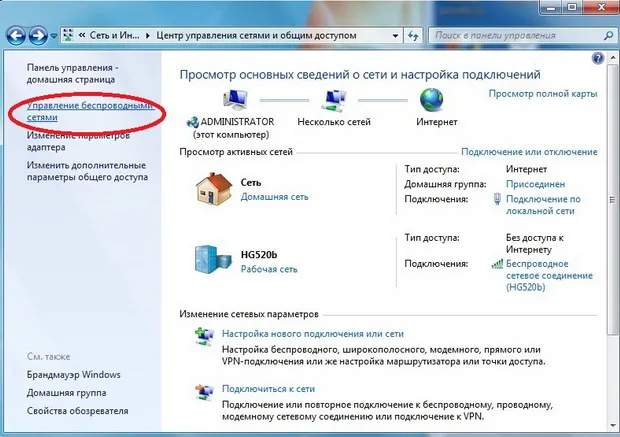Open «Беспроводное сетевое соединение (HG520b)» link
This screenshot has height=437, width=620.
point(549,275)
